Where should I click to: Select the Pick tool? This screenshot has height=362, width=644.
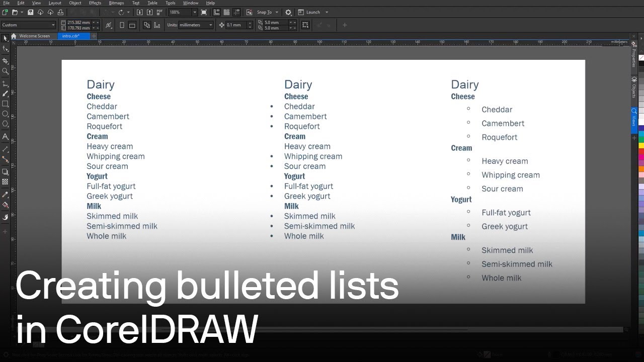[x=6, y=38]
